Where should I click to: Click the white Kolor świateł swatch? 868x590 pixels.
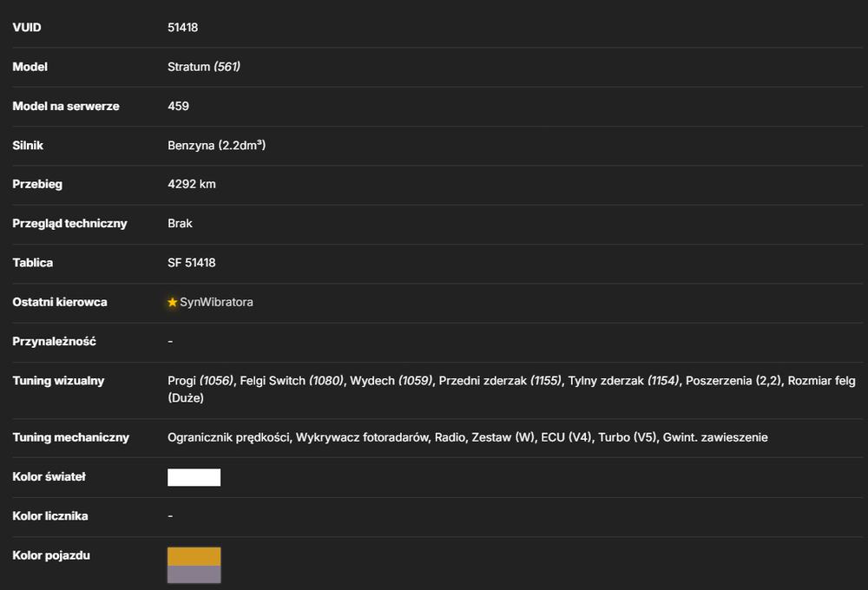pyautogui.click(x=194, y=477)
